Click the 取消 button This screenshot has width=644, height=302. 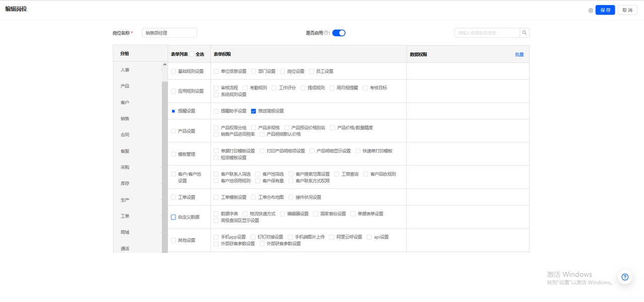[627, 10]
